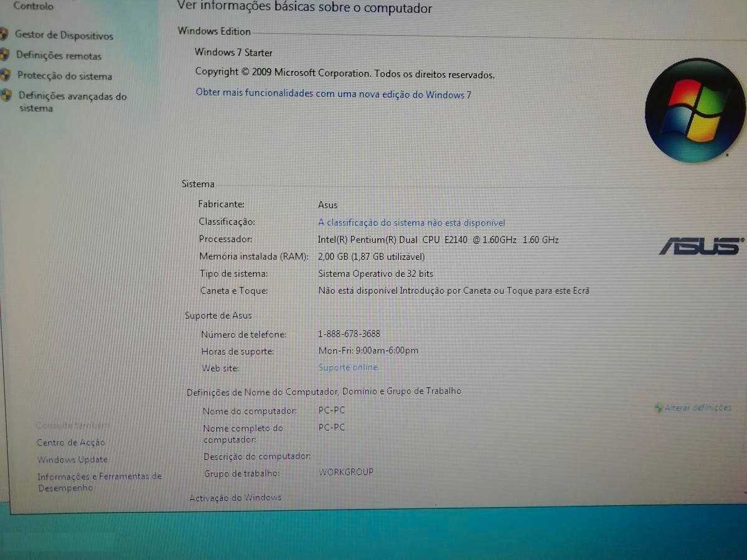Click 'Tipo de sistema:' label
The width and height of the screenshot is (747, 560).
pyautogui.click(x=234, y=274)
